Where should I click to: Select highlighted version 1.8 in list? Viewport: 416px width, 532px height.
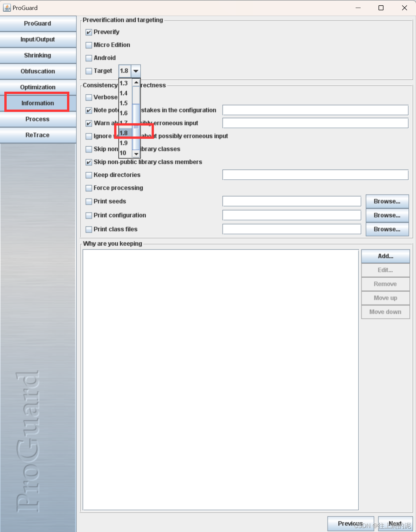coord(125,133)
